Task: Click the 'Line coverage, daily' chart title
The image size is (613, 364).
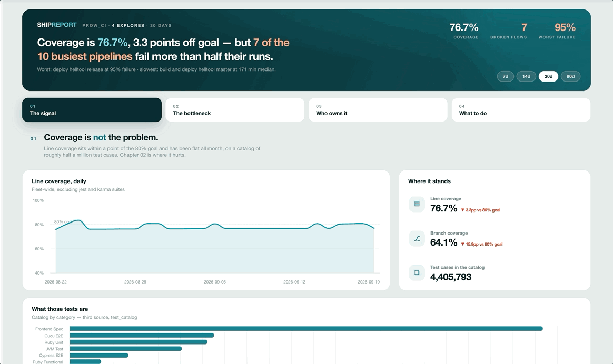Action: pyautogui.click(x=59, y=181)
